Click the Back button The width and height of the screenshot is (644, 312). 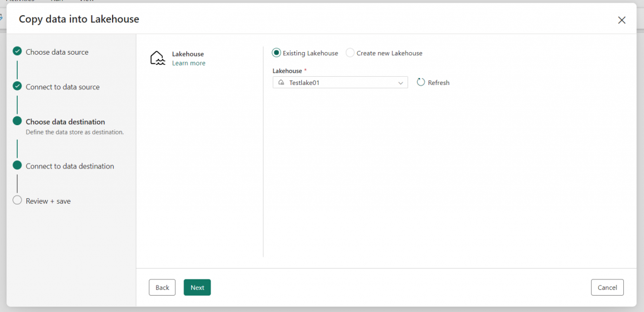[x=162, y=287]
